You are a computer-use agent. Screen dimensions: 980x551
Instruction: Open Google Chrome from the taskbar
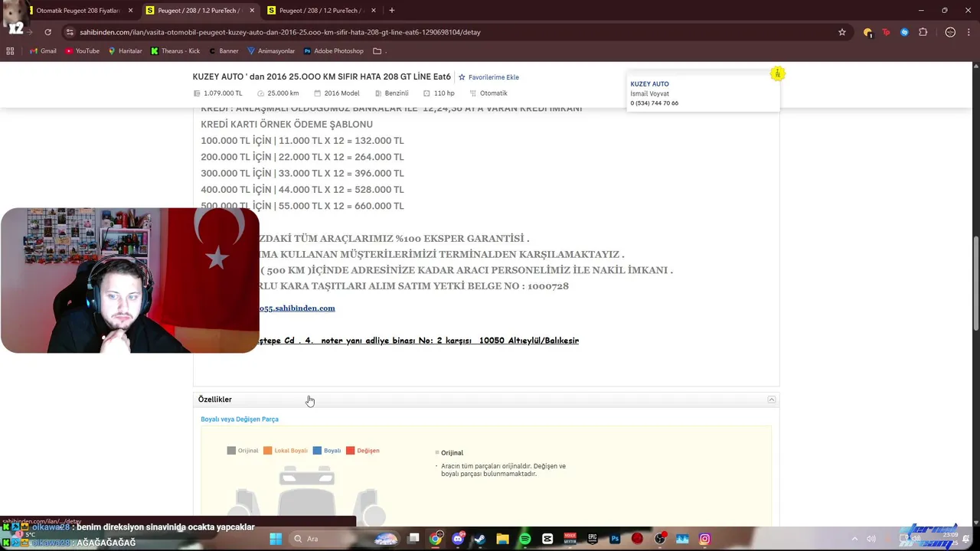436,539
